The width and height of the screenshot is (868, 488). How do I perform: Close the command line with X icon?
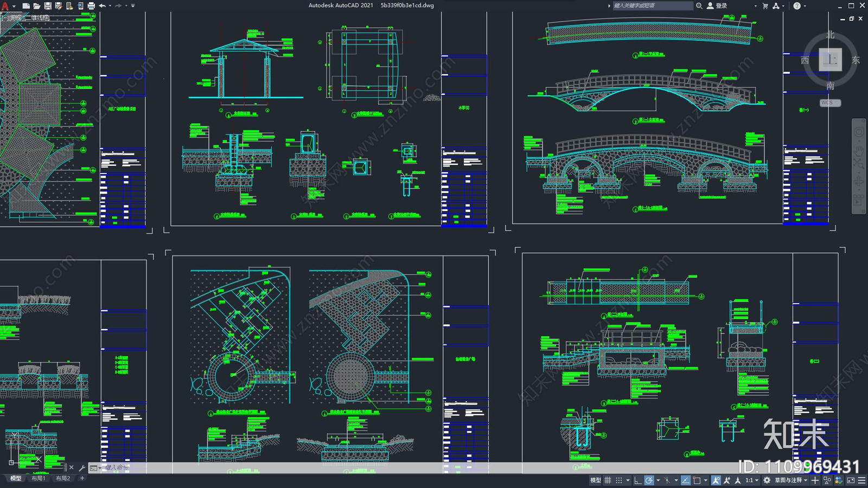click(x=72, y=467)
